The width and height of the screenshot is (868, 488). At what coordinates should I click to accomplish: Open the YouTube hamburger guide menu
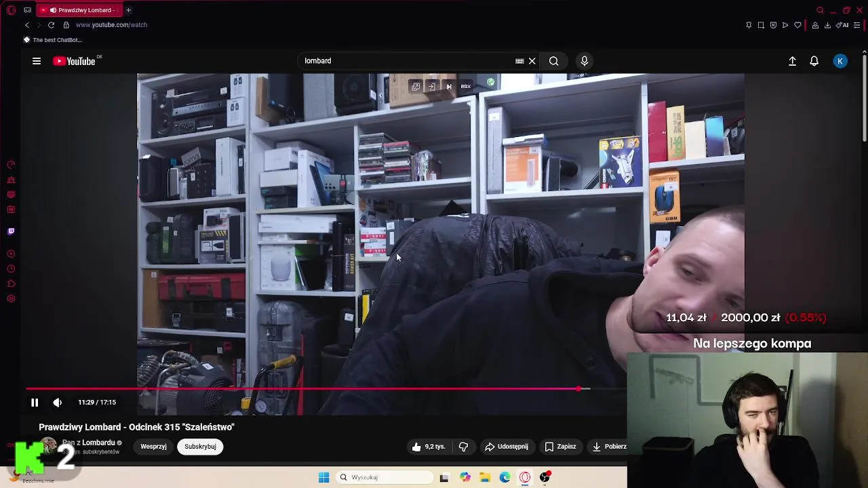point(37,61)
